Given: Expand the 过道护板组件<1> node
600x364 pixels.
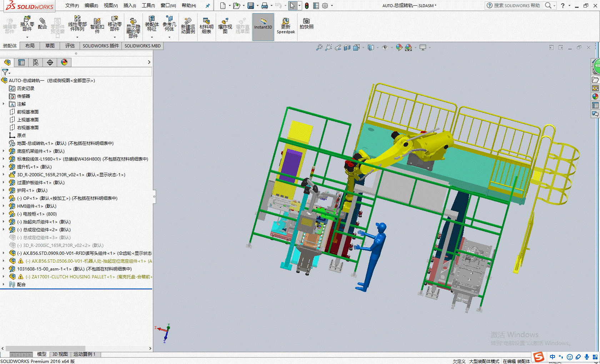Looking at the screenshot, I should click(x=4, y=182).
